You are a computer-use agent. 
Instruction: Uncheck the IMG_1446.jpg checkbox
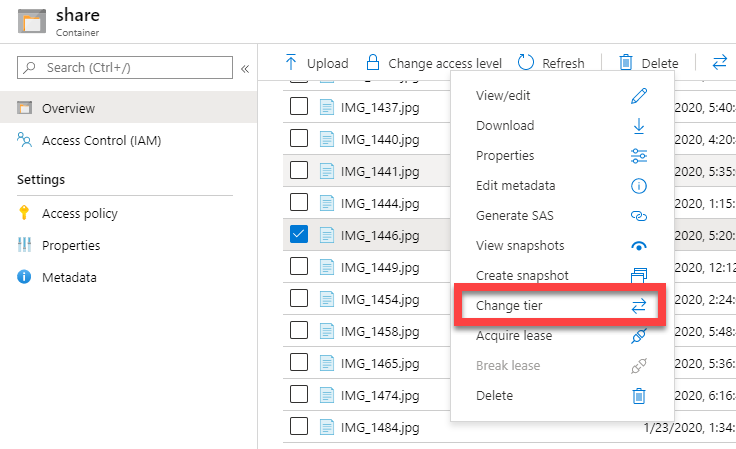click(x=298, y=235)
